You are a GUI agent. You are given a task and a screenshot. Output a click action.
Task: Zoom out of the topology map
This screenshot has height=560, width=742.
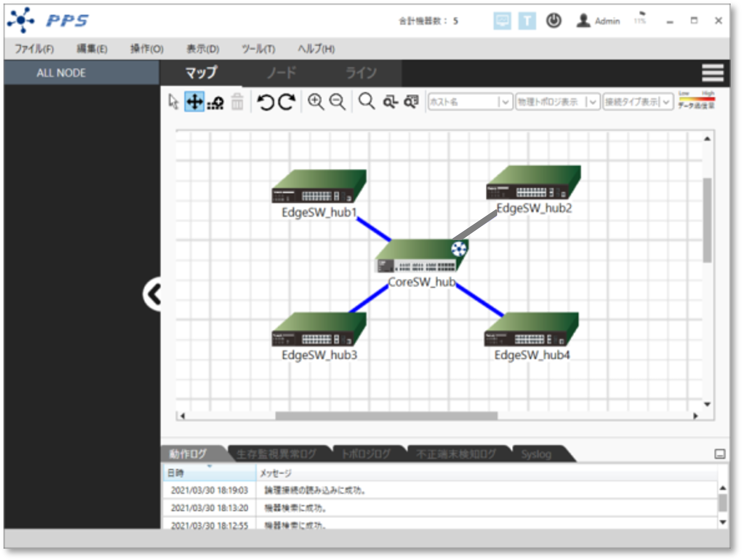(x=337, y=102)
